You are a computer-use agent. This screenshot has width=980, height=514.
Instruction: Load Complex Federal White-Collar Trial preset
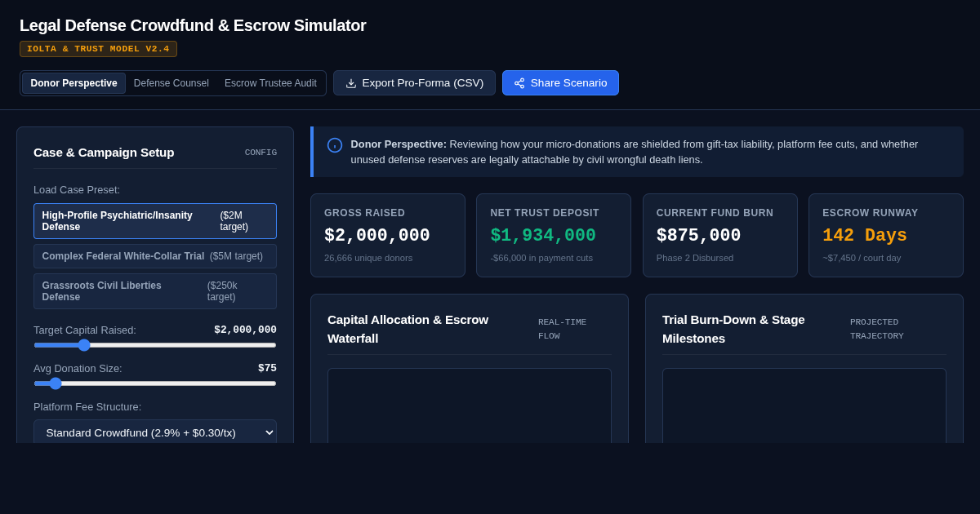coord(155,256)
